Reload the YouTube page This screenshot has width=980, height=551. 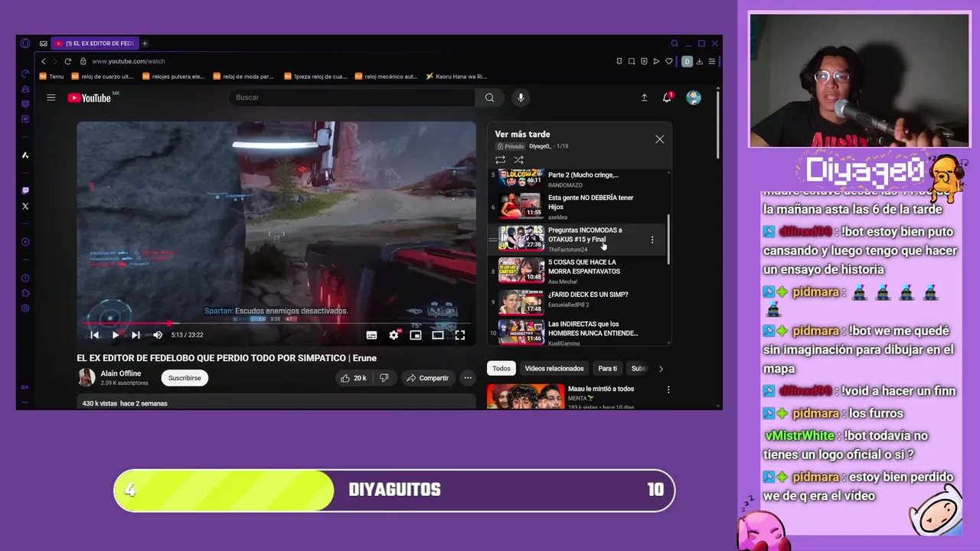67,61
